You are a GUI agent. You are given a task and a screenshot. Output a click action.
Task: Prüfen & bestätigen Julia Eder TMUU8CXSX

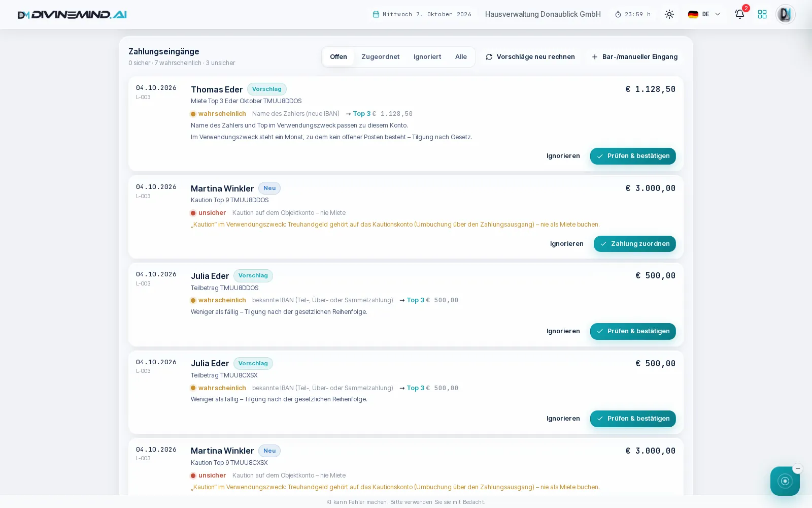tap(633, 419)
